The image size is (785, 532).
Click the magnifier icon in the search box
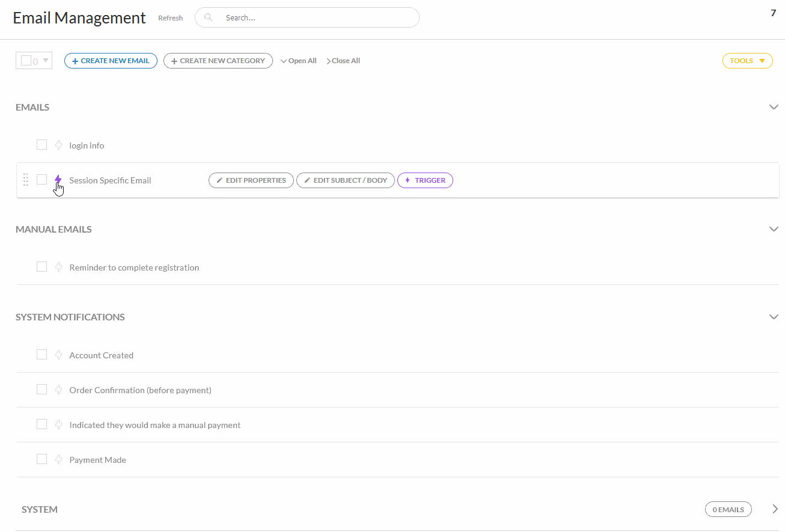pyautogui.click(x=209, y=17)
